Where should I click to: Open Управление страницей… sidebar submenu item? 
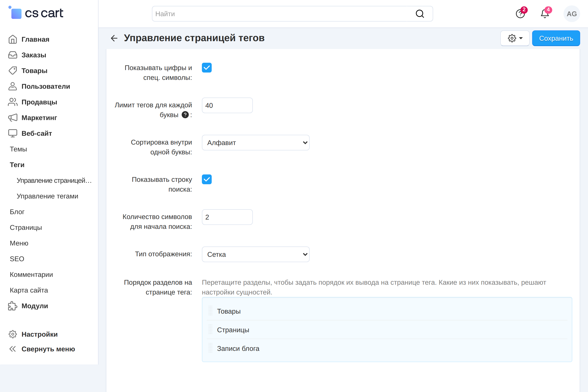tap(54, 181)
